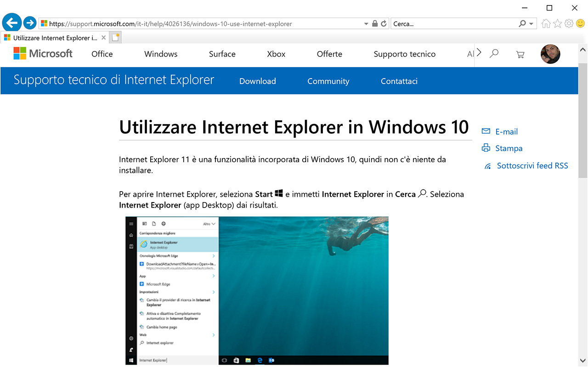Click the page scrollbar down arrow
Screen dimensions: 588x367
(x=583, y=360)
